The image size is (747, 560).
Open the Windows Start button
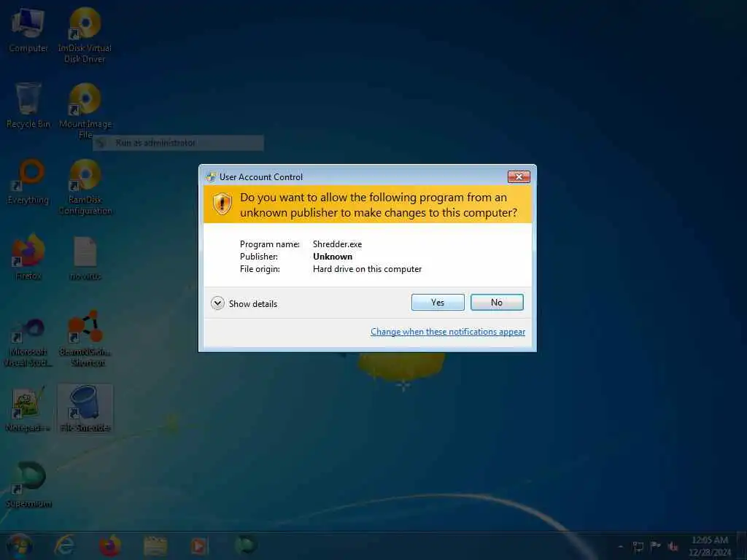(x=20, y=545)
